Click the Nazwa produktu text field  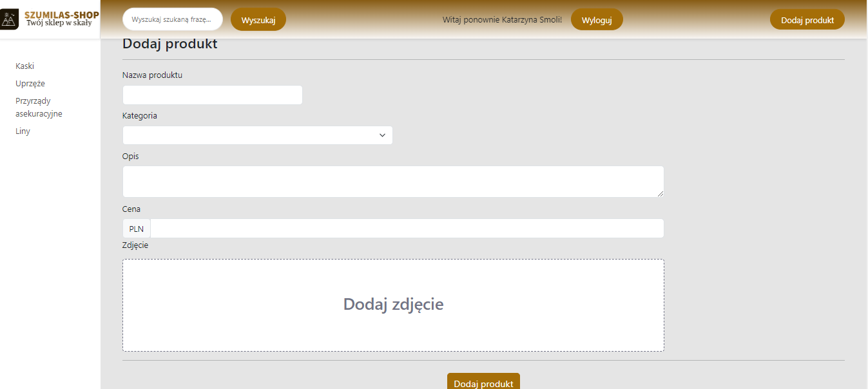pyautogui.click(x=212, y=95)
